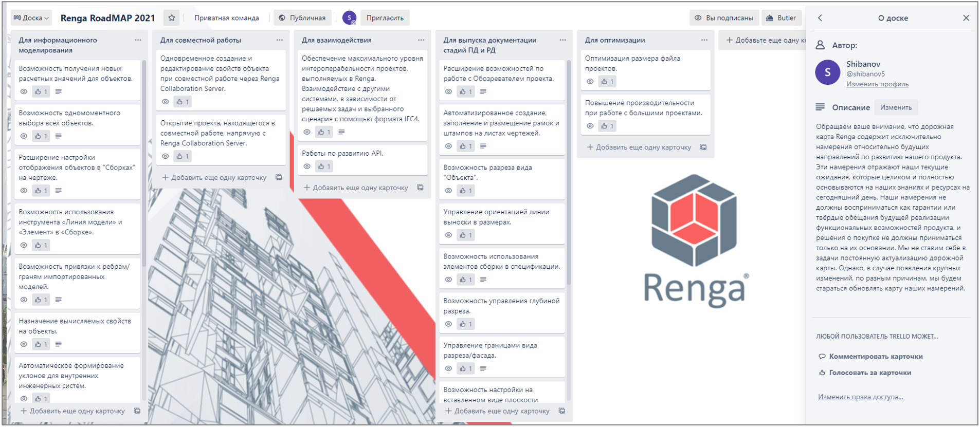Open the Публичная visibility selector

[x=302, y=18]
